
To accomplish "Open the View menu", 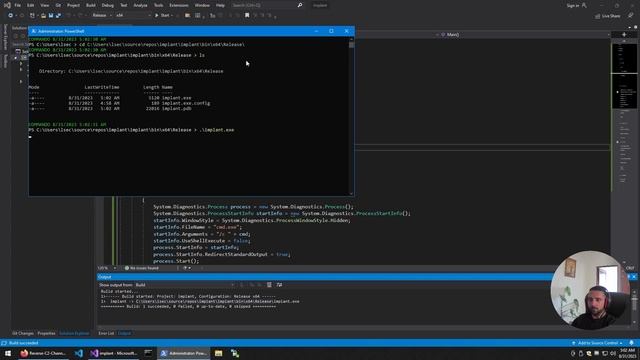I will point(44,5).
